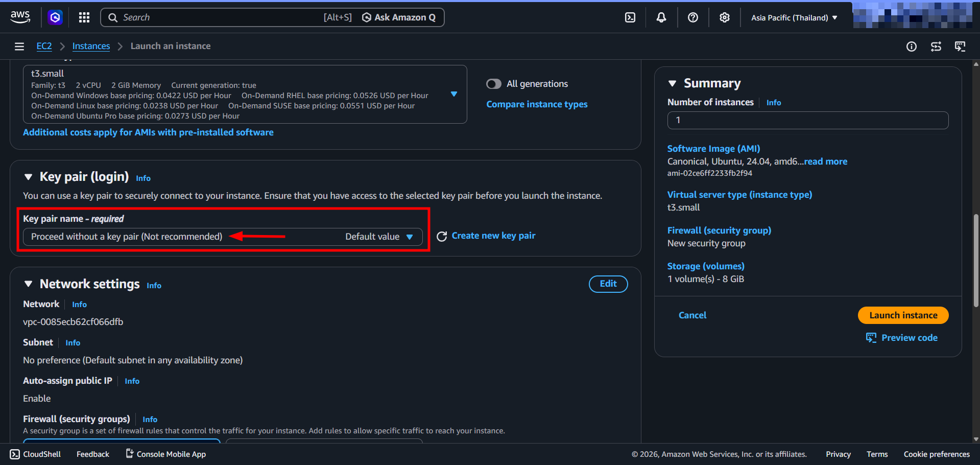Open the Info link beside Subnet
The image size is (980, 465).
coord(73,343)
